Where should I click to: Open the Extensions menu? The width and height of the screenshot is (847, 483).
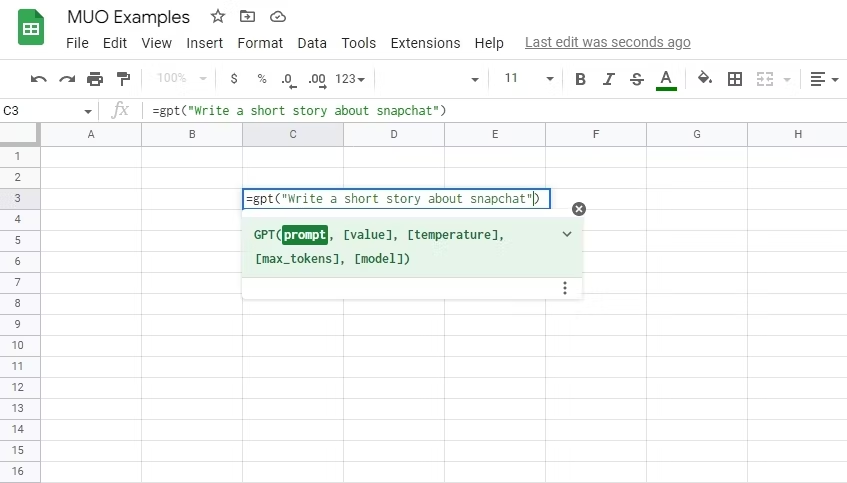pyautogui.click(x=425, y=43)
